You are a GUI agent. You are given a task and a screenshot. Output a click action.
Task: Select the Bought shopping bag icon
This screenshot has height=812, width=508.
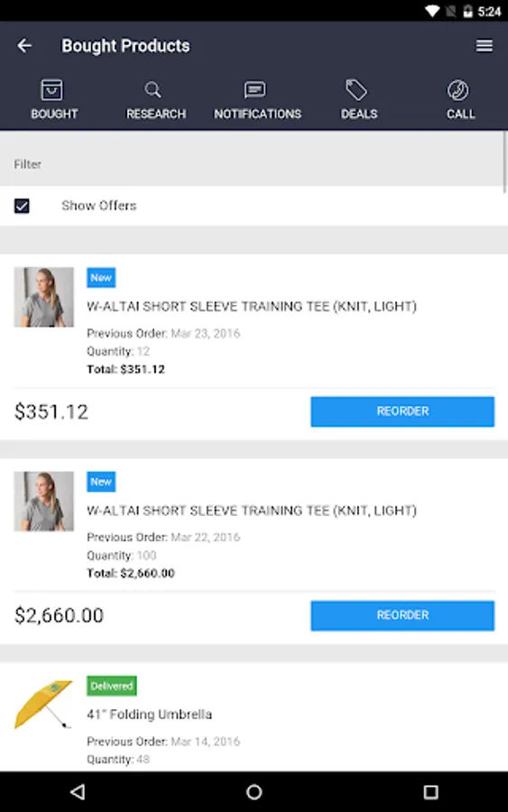coord(51,90)
